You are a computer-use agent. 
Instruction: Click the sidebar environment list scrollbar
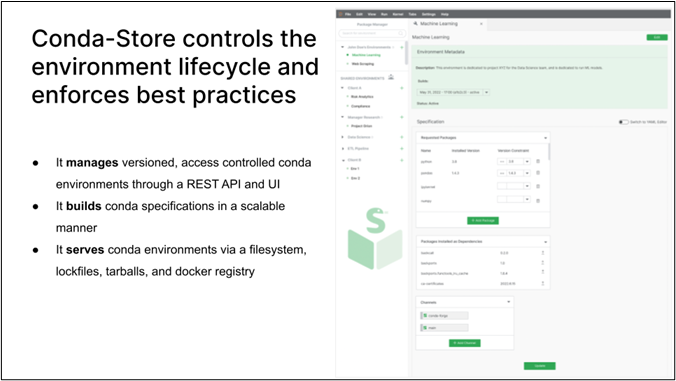pyautogui.click(x=406, y=53)
